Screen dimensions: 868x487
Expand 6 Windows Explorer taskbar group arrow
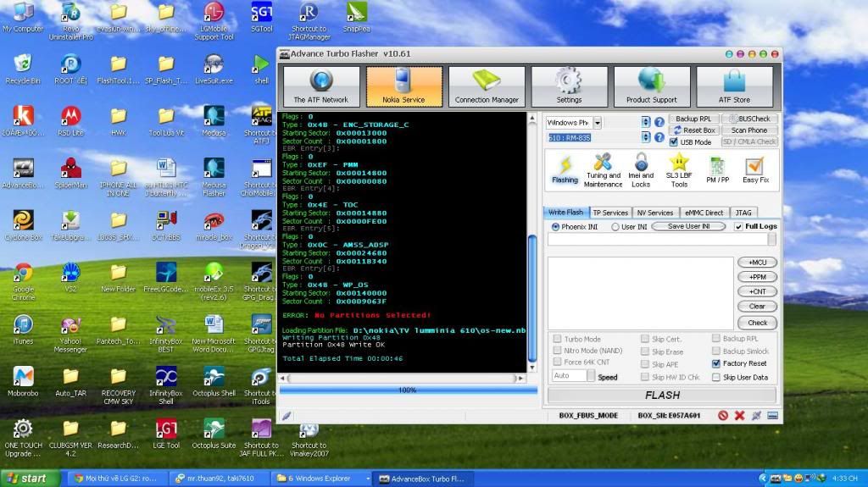tap(368, 479)
